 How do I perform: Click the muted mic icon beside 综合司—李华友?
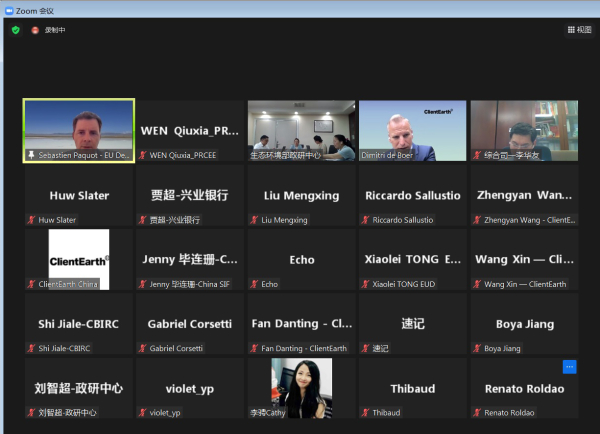pos(477,155)
